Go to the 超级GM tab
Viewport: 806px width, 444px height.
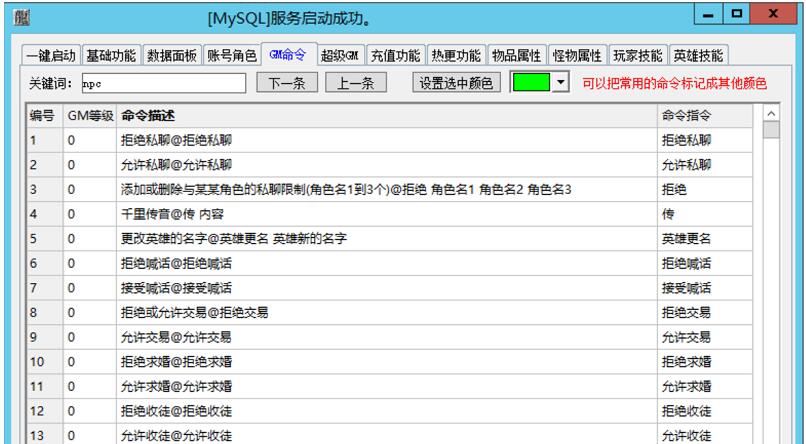(x=339, y=55)
